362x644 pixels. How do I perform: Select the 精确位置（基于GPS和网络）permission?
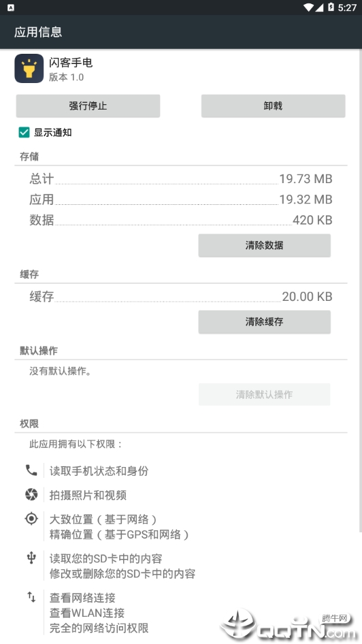coord(120,534)
